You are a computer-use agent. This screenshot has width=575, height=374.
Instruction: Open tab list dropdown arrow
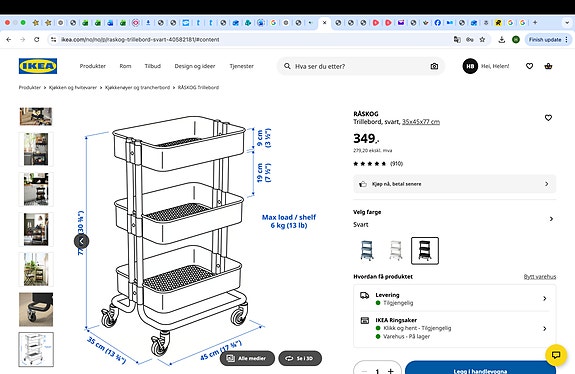click(567, 22)
